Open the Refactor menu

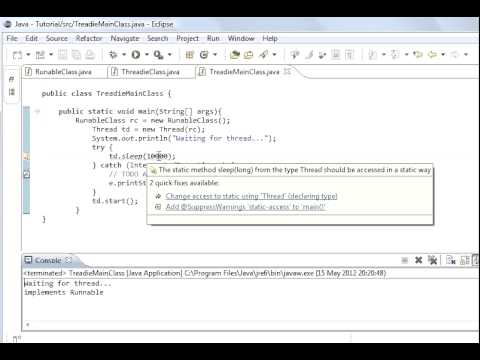pos(89,38)
